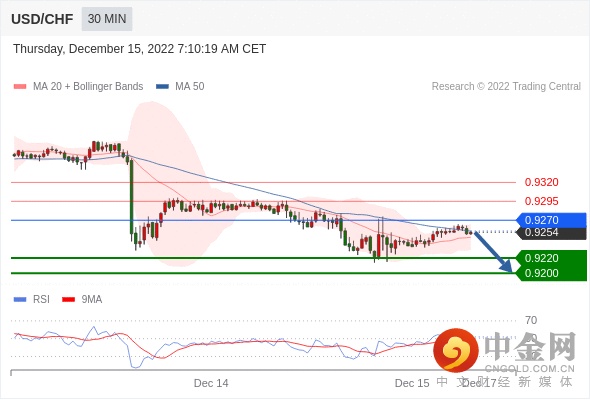Click the MA 50 blue legend swatch
The image size is (590, 400).
click(162, 87)
